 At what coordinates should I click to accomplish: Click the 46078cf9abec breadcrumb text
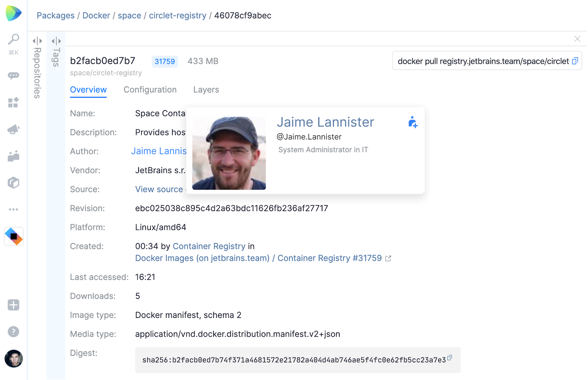click(243, 15)
